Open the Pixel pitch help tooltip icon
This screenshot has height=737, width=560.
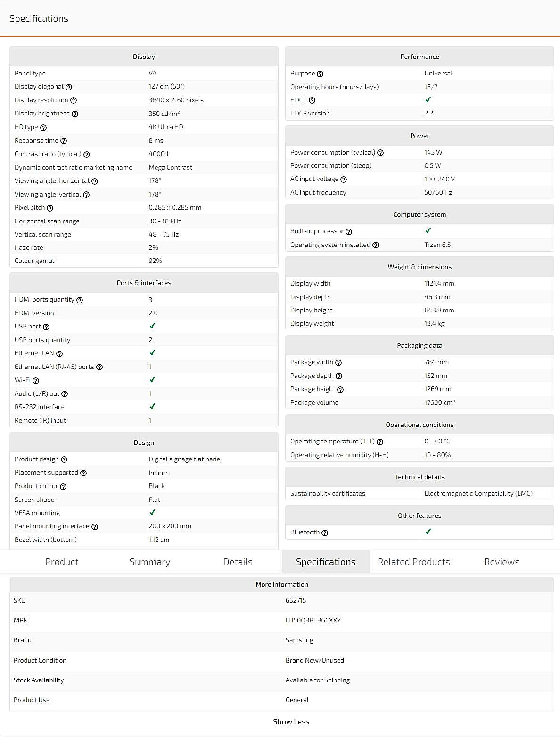50,208
